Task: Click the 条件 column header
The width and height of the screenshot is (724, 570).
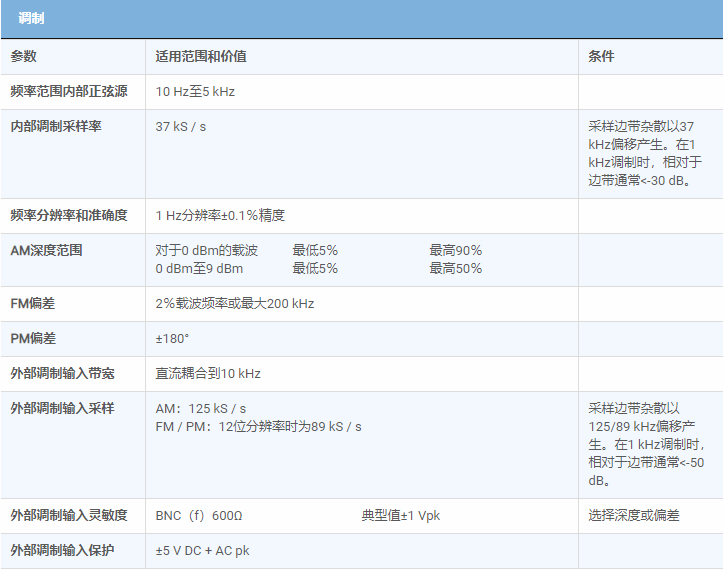Action: 602,57
